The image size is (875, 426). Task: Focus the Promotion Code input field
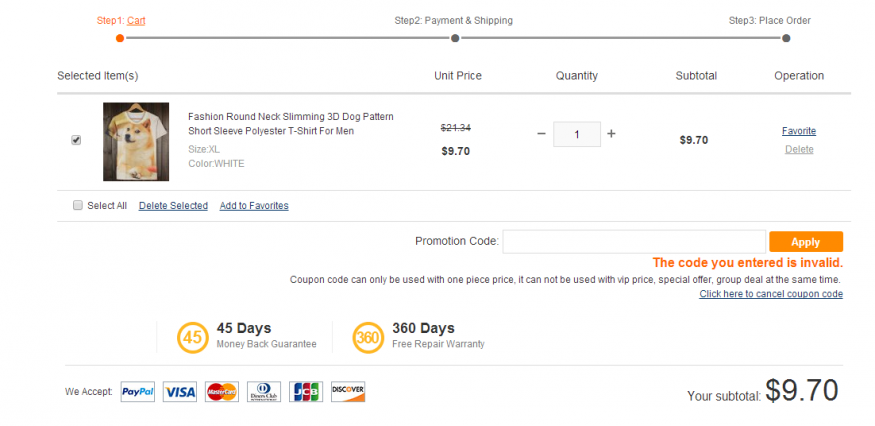[633, 242]
